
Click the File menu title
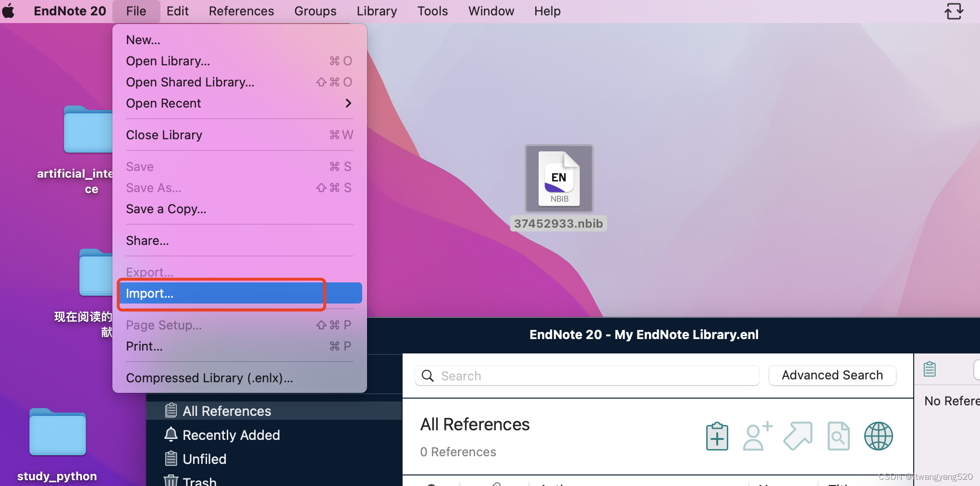136,11
